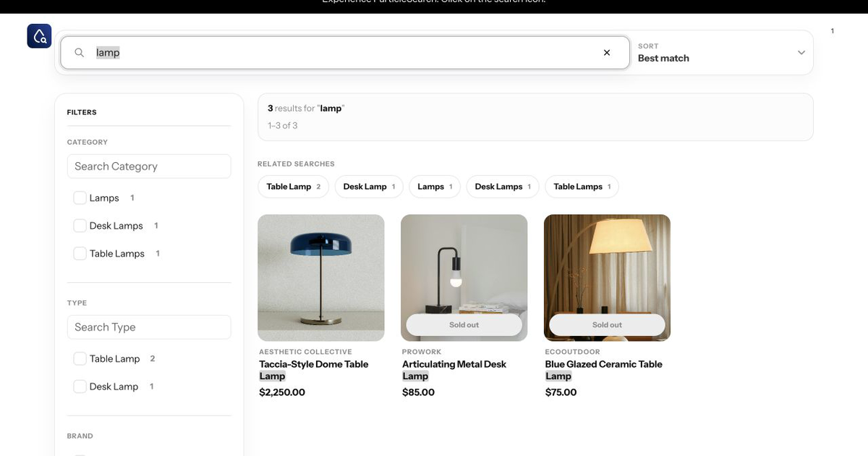Click the 3 results for lamp text

click(x=306, y=109)
